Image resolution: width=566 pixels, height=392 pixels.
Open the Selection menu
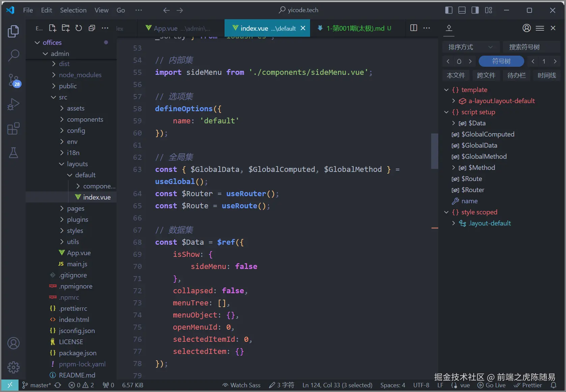tap(73, 10)
